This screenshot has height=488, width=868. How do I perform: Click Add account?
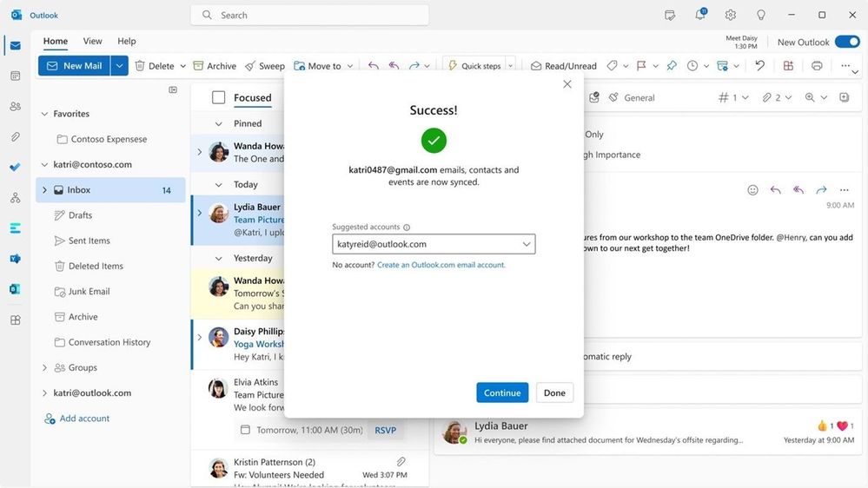[77, 419]
